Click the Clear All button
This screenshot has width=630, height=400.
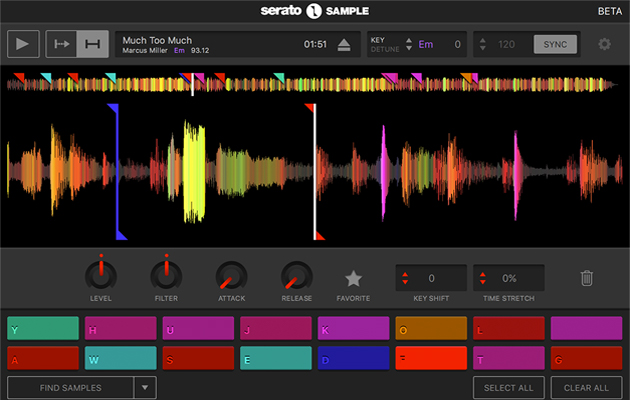585,387
